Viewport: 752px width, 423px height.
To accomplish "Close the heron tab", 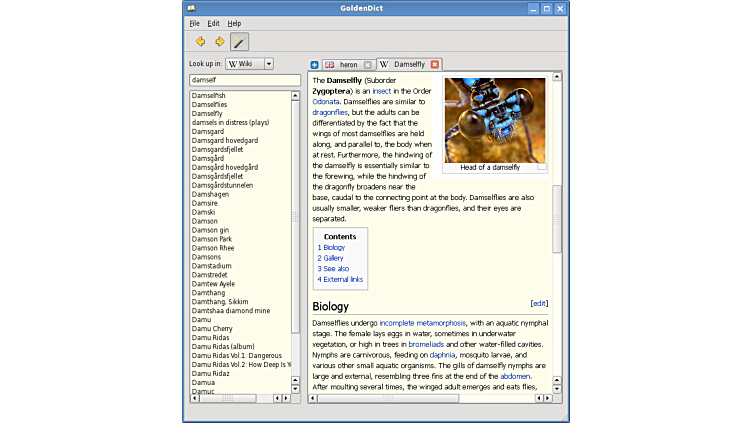I will point(368,64).
